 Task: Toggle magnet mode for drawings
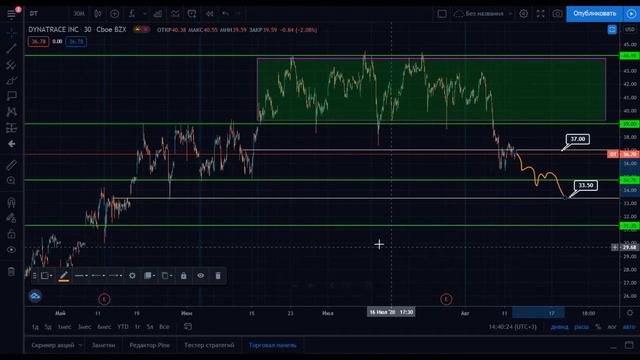(11, 202)
